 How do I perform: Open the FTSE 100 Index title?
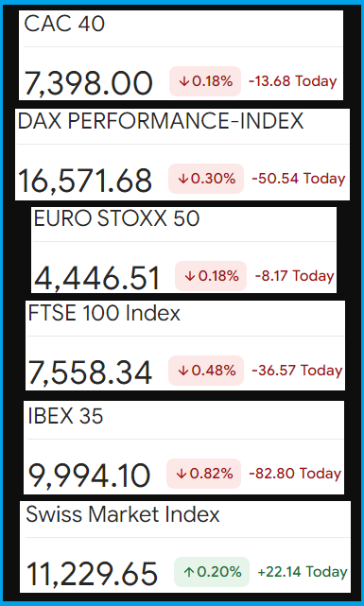104,313
